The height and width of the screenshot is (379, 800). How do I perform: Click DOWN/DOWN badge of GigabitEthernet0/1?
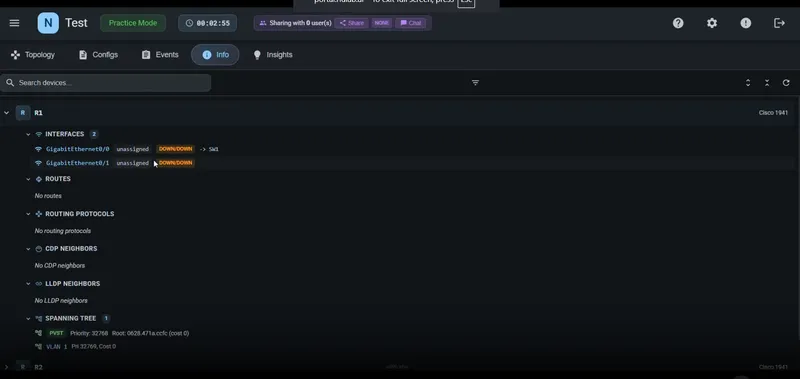[x=176, y=163]
